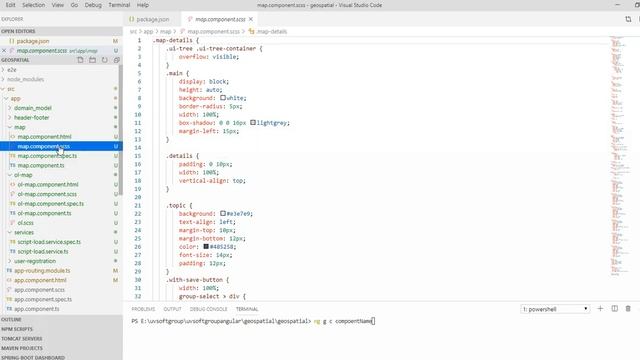This screenshot has width=640, height=360.
Task: Open package.json in Open Editors list
Action: tap(33, 41)
